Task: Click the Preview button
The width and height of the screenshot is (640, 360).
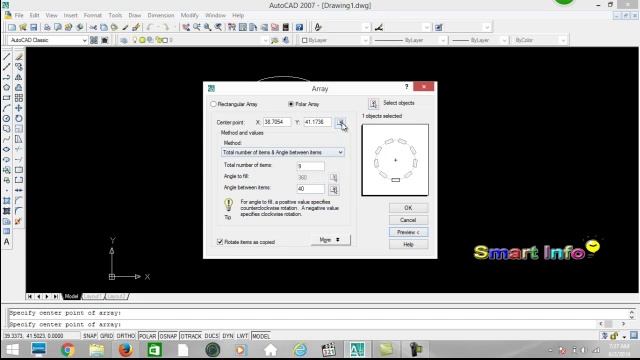Action: tap(408, 232)
